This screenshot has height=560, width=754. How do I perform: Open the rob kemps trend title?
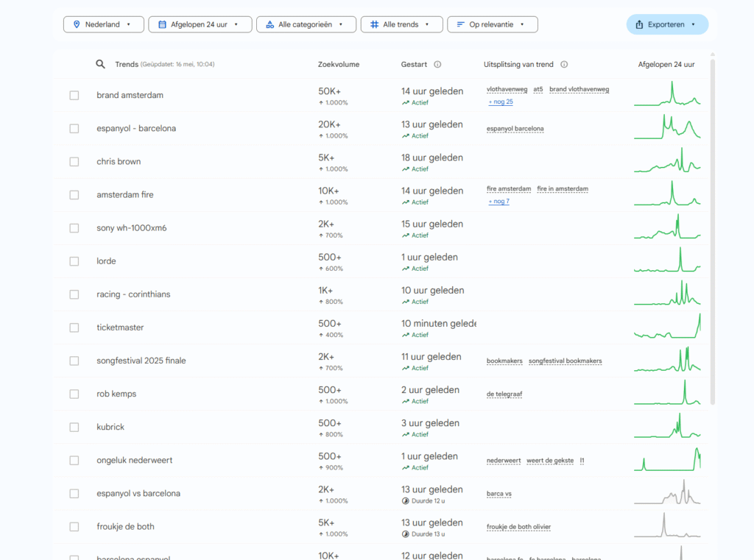pos(116,394)
